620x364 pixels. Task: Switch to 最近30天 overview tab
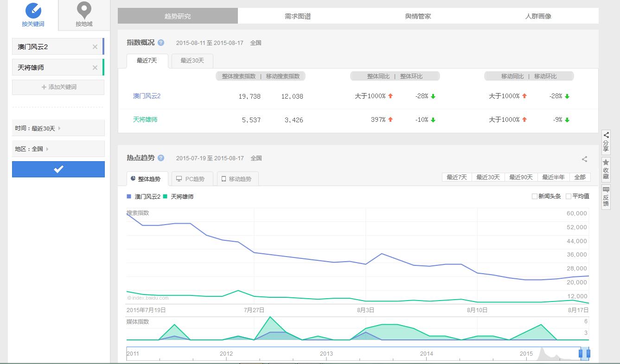click(192, 61)
